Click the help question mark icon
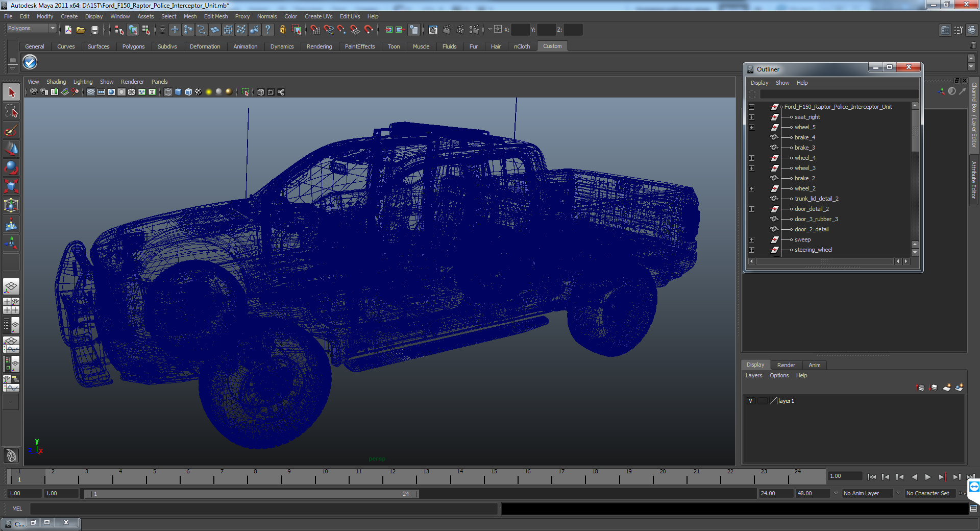 (x=267, y=30)
